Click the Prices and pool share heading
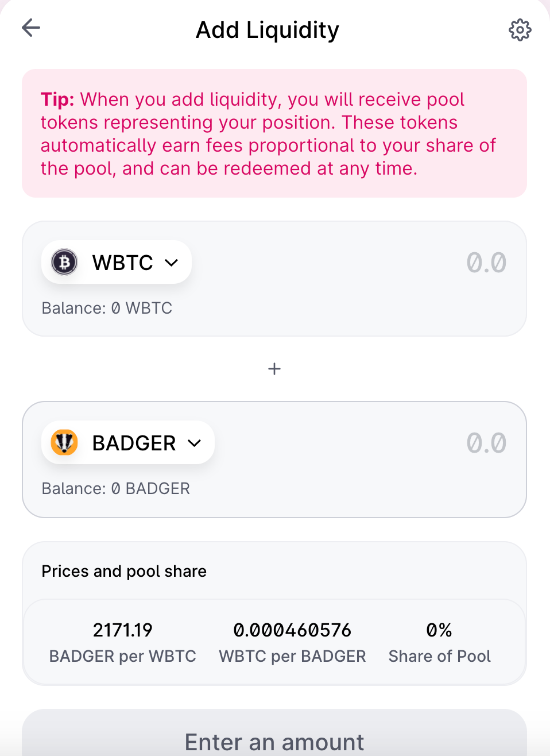Viewport: 550px width, 756px height. tap(124, 571)
